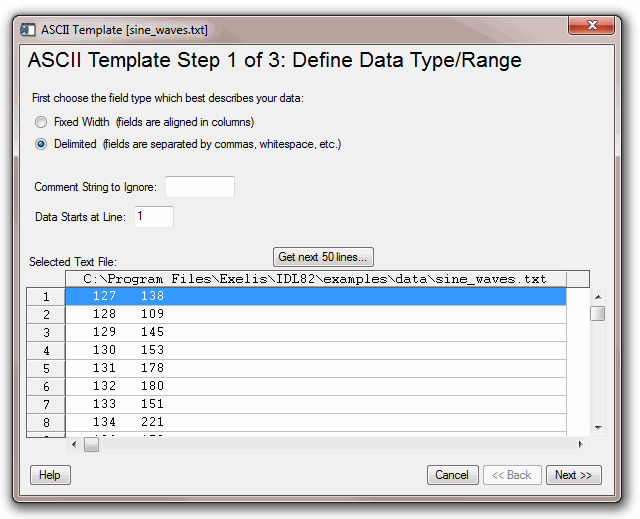Proceed with the Next >> button
The width and height of the screenshot is (640, 519).
tap(573, 475)
